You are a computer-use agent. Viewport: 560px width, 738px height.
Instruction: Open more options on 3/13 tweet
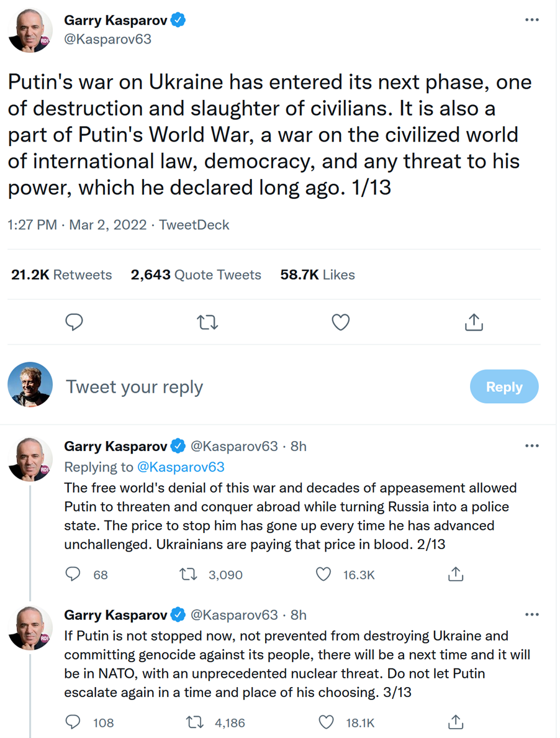[531, 615]
